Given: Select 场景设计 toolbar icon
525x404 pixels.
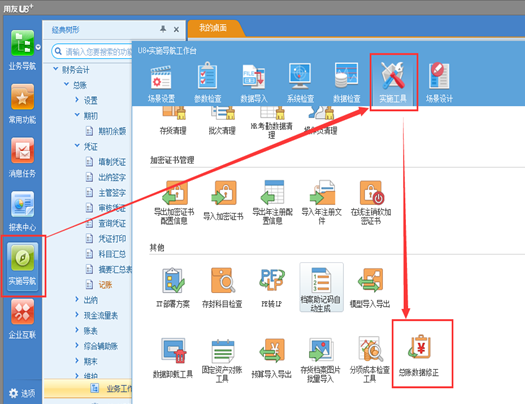Looking at the screenshot, I should pos(439,84).
